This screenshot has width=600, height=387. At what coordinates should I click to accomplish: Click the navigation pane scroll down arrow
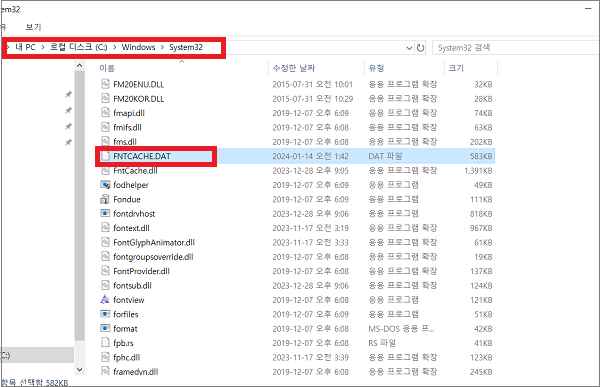pyautogui.click(x=80, y=369)
